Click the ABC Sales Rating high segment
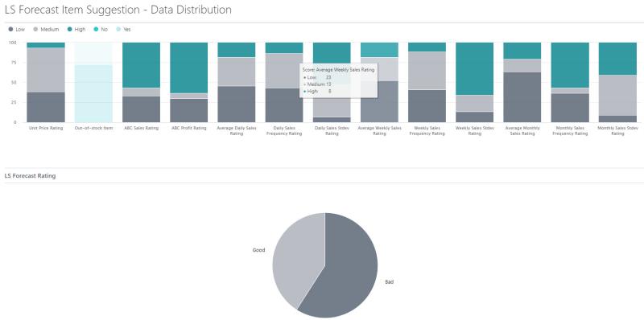This screenshot has height=320, width=644. pyautogui.click(x=141, y=65)
